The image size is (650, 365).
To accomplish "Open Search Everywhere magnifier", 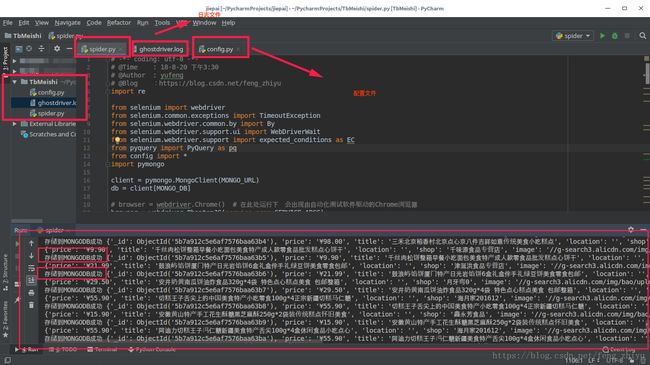I will [x=643, y=36].
